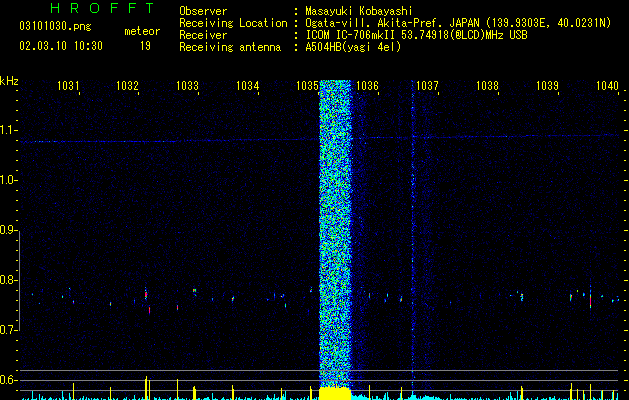Image resolution: width=629 pixels, height=400 pixels.
Task: Click the red meteor echo before 1040
Action: click(590, 301)
